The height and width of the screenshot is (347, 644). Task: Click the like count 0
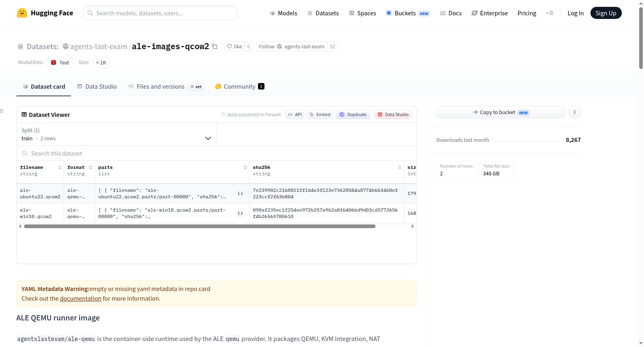[249, 46]
